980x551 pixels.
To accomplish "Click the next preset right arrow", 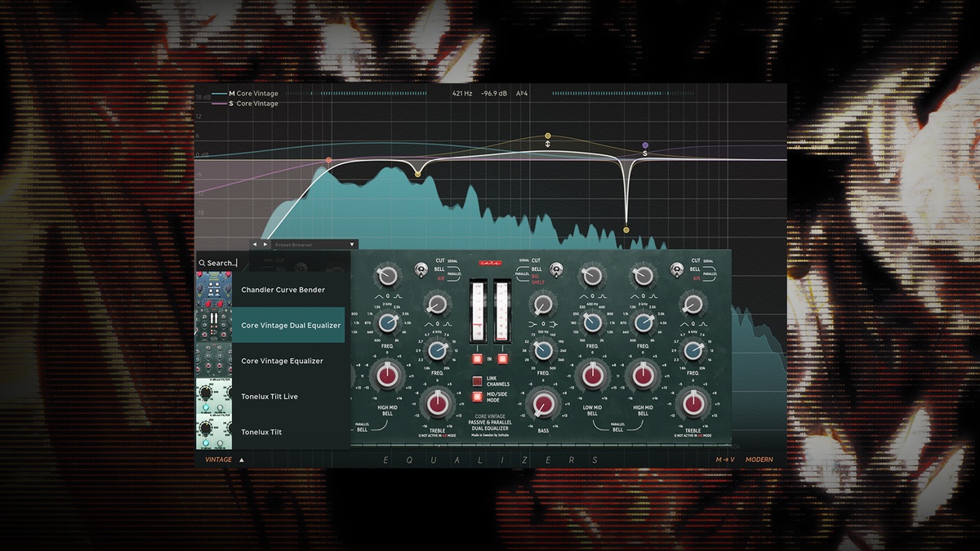I will 265,244.
